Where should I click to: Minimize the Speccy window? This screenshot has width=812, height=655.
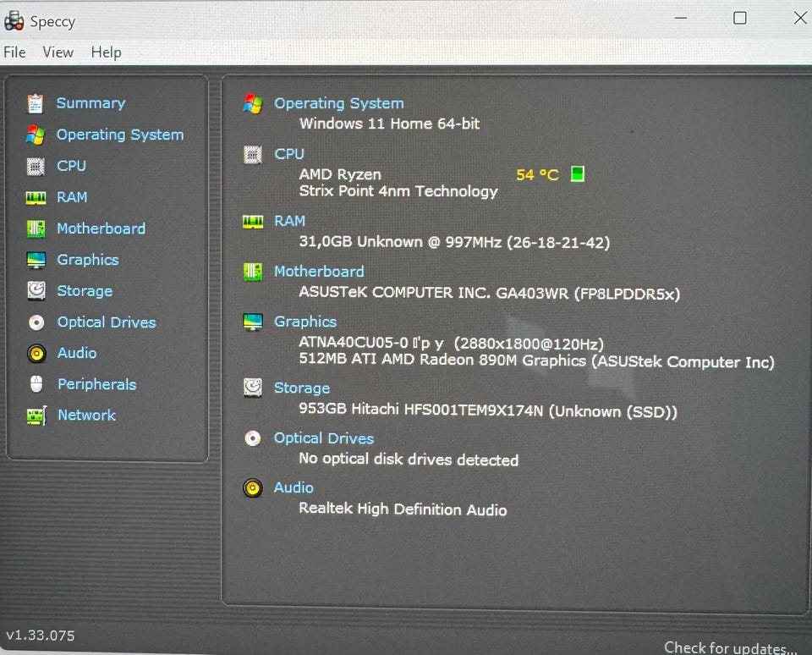[x=681, y=18]
